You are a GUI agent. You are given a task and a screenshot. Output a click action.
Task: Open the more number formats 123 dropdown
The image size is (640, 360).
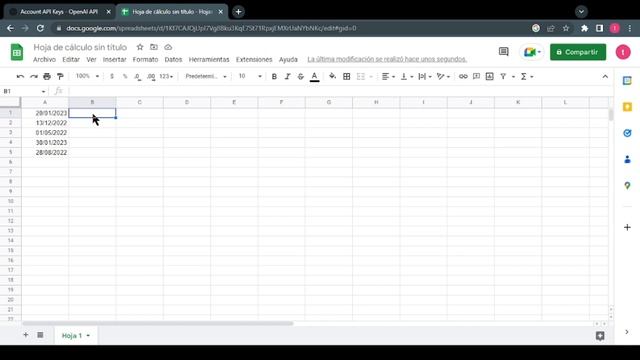click(166, 76)
